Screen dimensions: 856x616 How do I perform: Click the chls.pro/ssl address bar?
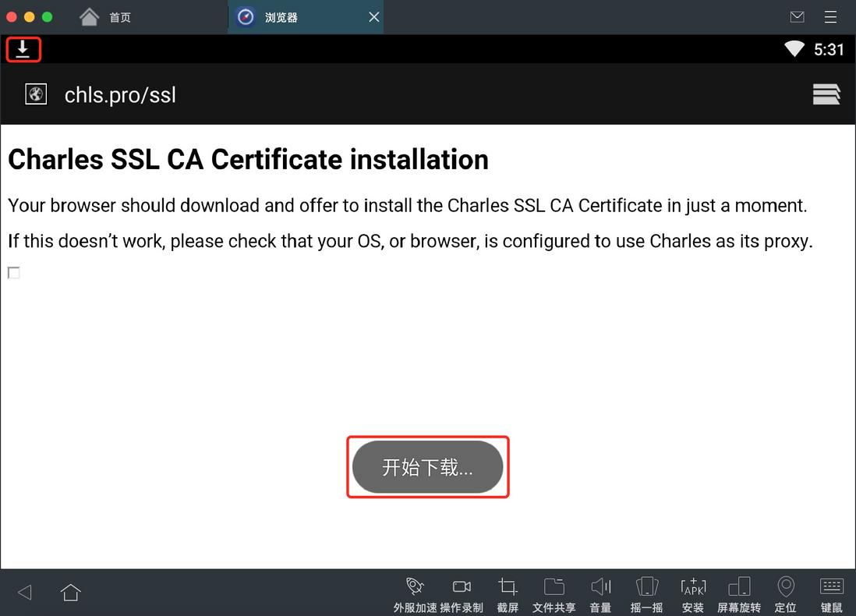click(x=120, y=95)
